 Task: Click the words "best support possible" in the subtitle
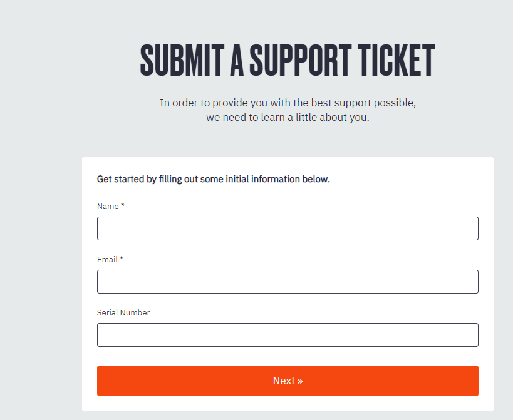(x=363, y=103)
